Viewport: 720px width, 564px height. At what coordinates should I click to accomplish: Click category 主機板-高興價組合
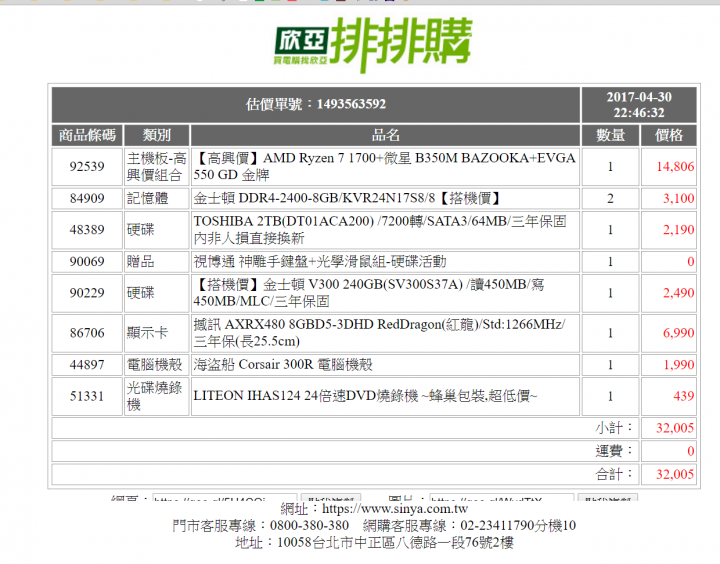click(x=157, y=166)
